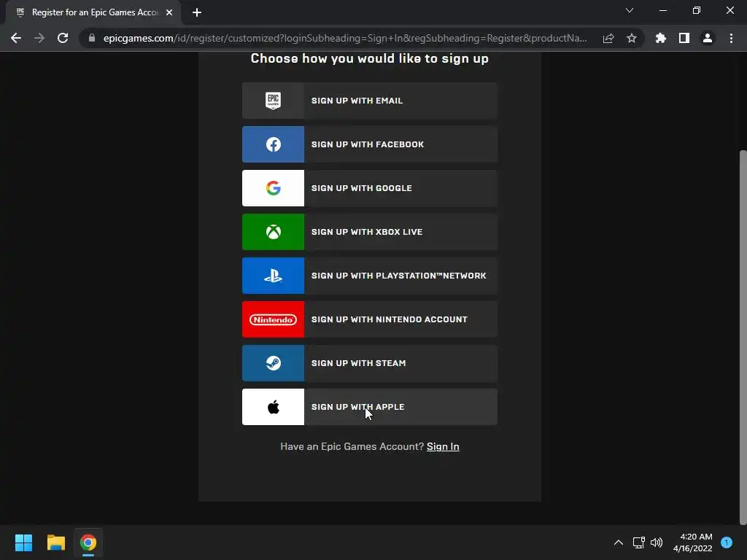The image size is (747, 560).
Task: Choose Sign Up With Nintendo Account
Action: coord(370,319)
